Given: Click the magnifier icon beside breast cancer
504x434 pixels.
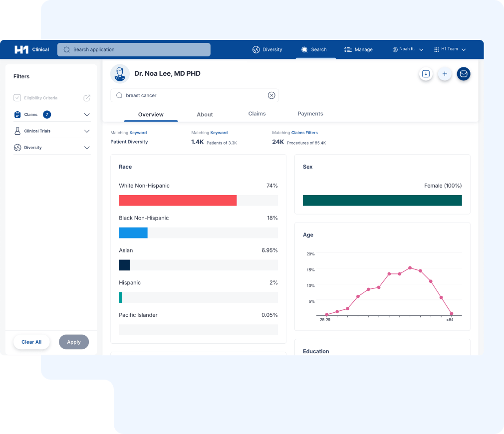Looking at the screenshot, I should click(119, 95).
